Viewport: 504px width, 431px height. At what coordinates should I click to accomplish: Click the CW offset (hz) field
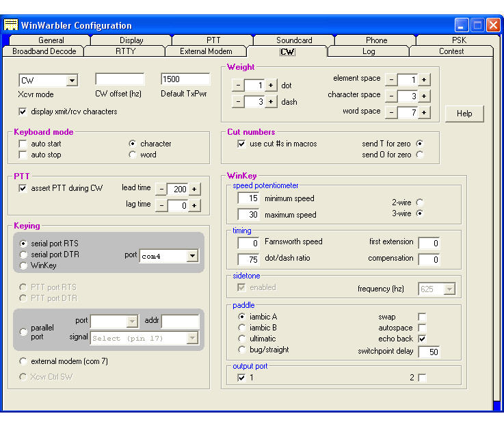pos(120,79)
